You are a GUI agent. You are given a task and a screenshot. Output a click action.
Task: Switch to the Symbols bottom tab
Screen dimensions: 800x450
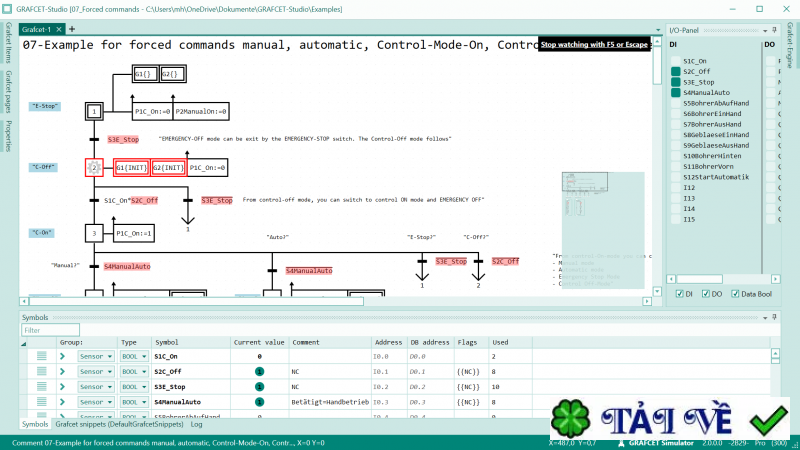(x=35, y=424)
